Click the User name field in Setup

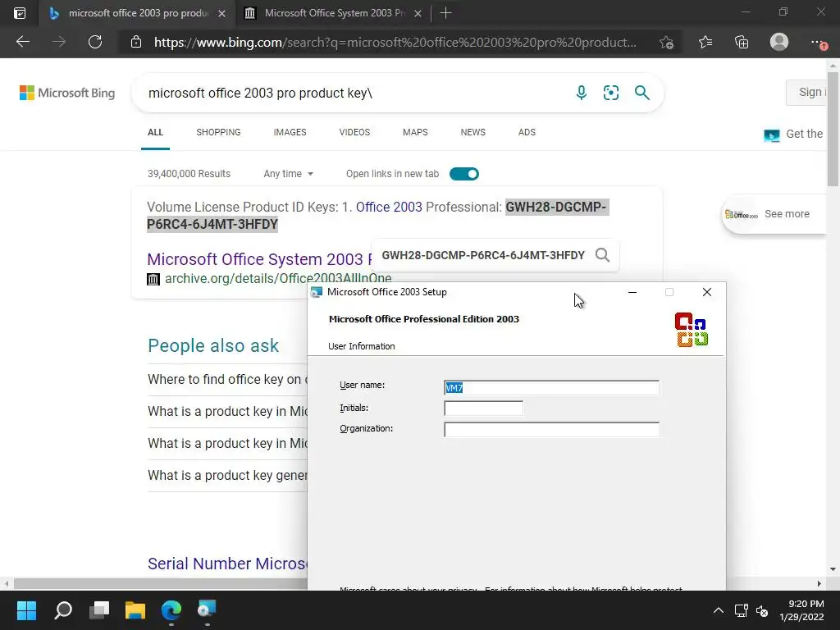(551, 388)
